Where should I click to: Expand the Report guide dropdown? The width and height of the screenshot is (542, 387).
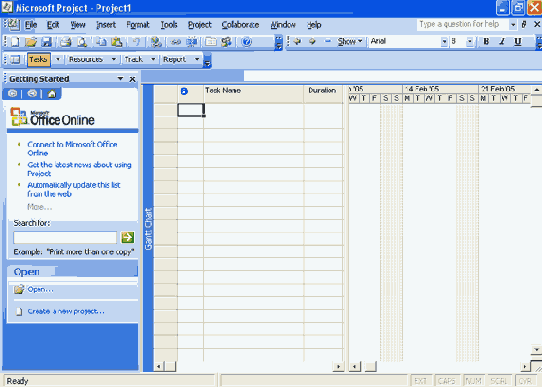tap(197, 59)
